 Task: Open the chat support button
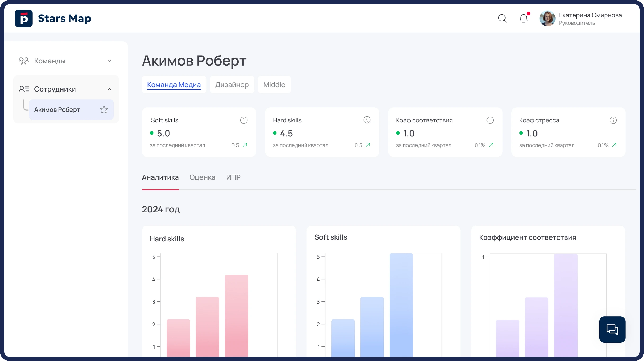(612, 330)
